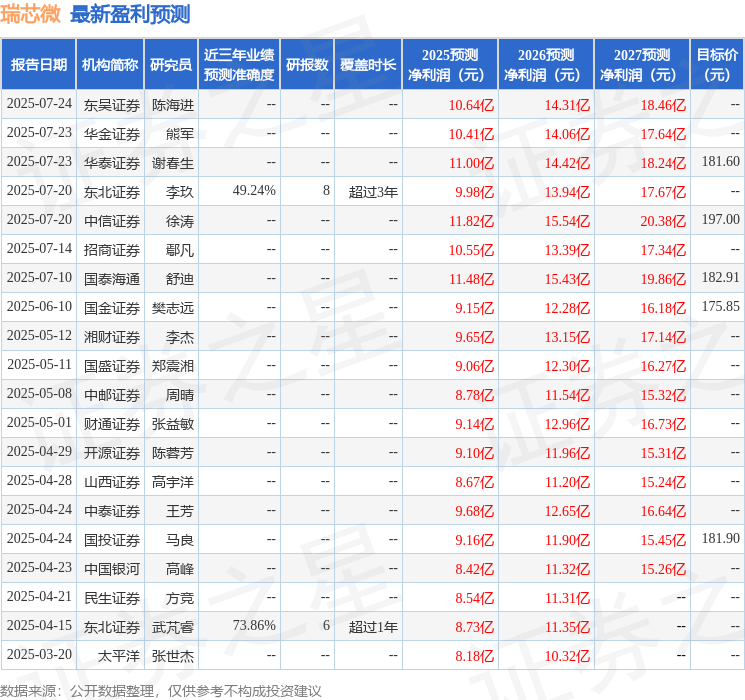Select the 研究员 column header

(171, 65)
